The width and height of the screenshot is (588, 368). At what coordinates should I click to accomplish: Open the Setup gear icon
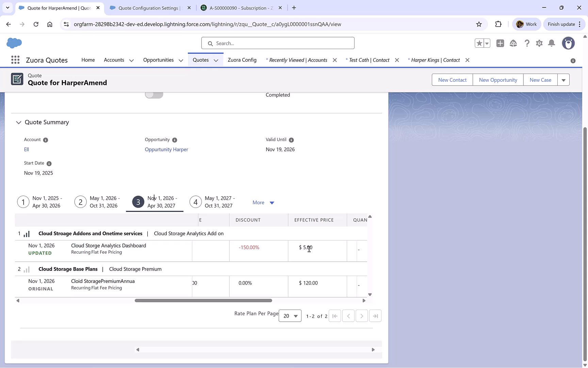539,43
